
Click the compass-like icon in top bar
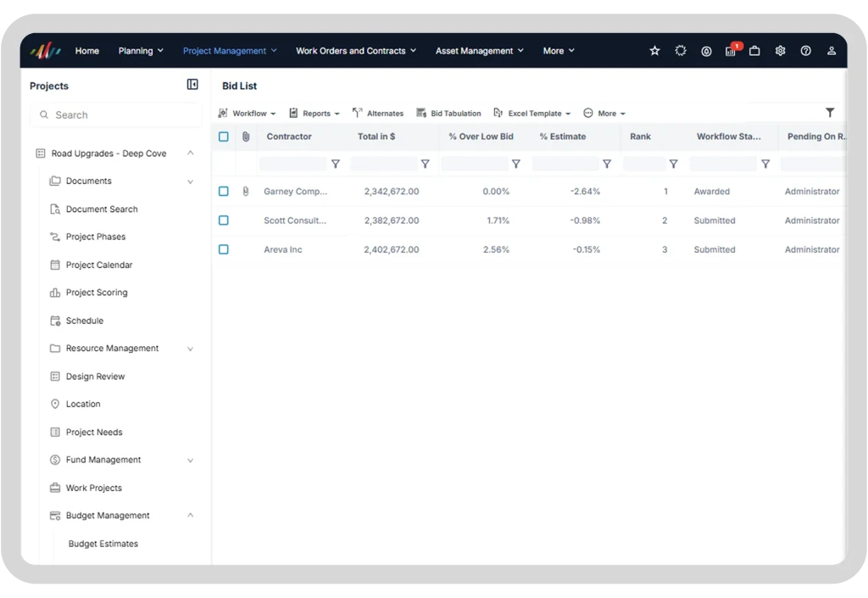point(706,51)
